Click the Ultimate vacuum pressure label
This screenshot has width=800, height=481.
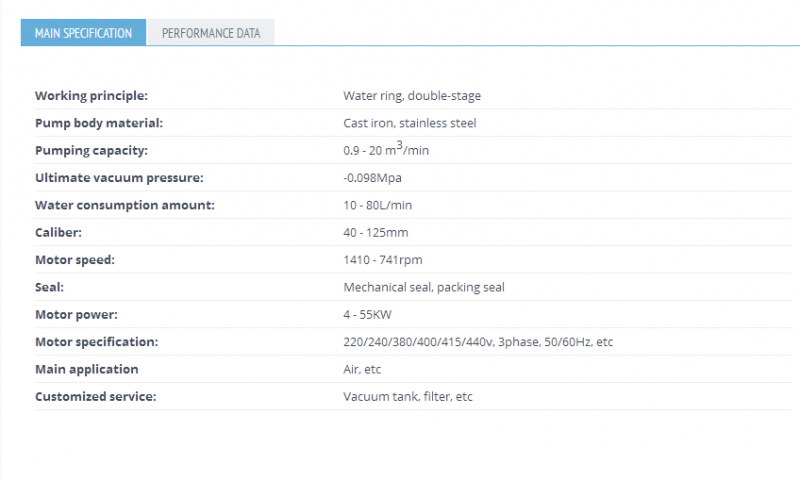[x=119, y=178]
